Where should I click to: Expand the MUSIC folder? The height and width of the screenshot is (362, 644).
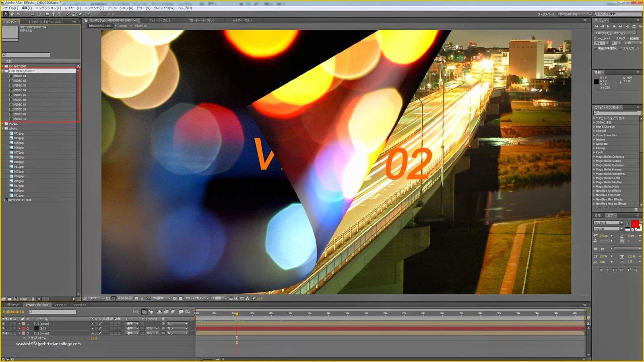[x=3, y=123]
